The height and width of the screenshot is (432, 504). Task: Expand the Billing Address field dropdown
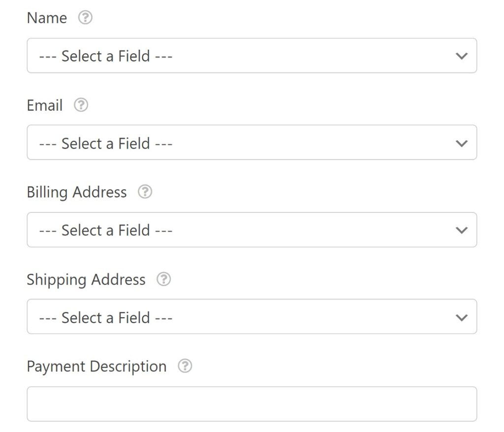coord(252,230)
